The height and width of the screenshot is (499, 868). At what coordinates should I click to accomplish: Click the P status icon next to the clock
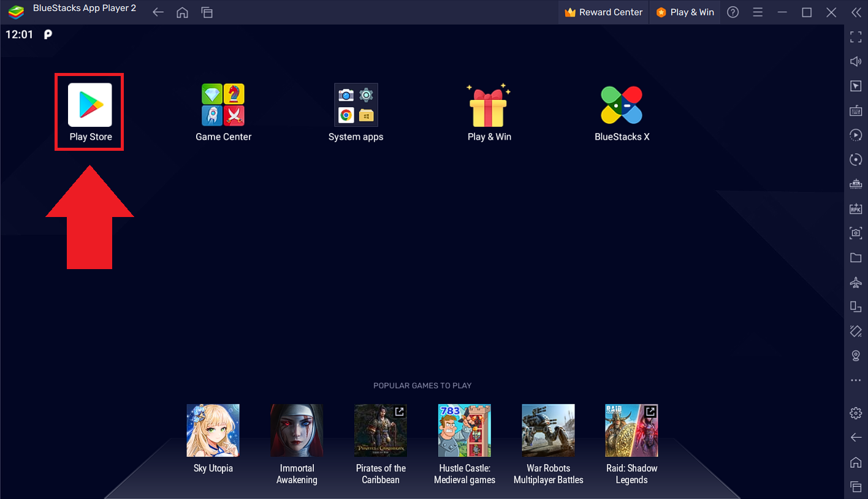[48, 35]
